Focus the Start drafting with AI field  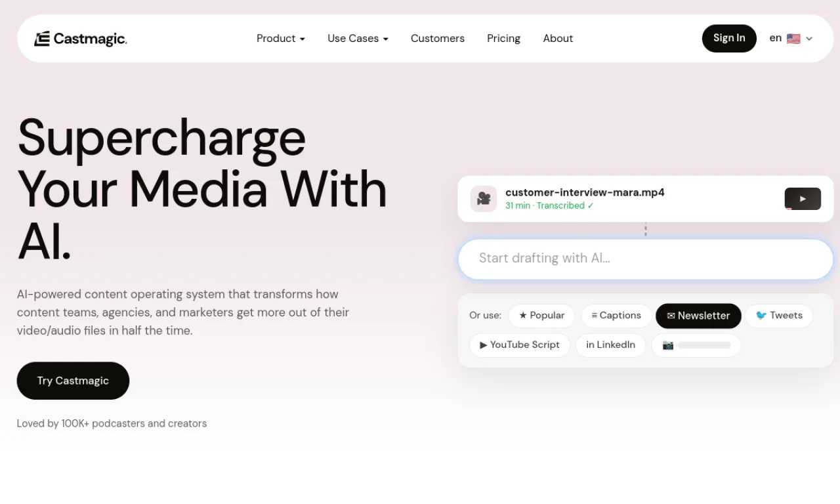646,259
